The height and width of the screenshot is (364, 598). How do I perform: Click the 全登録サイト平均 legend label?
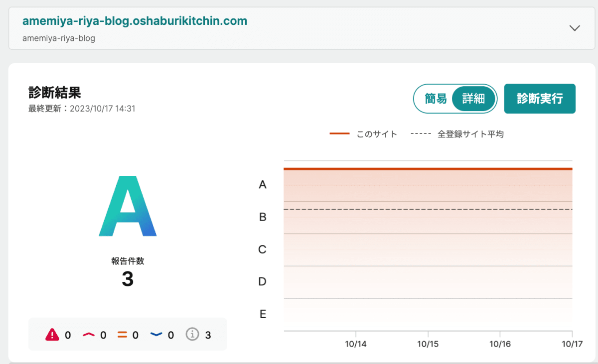470,134
